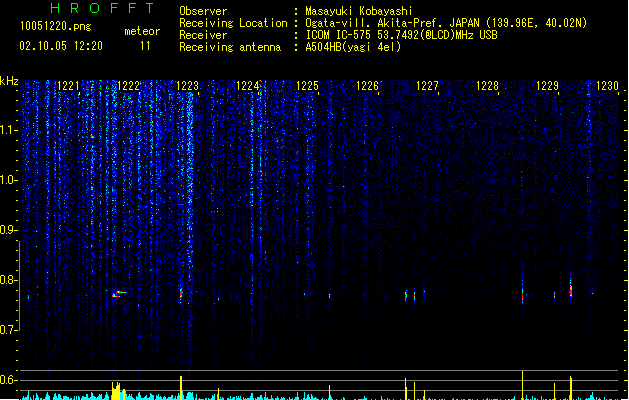Select the A504HB(yagi 4el) antenna text
The width and height of the screenshot is (629, 400).
(353, 47)
